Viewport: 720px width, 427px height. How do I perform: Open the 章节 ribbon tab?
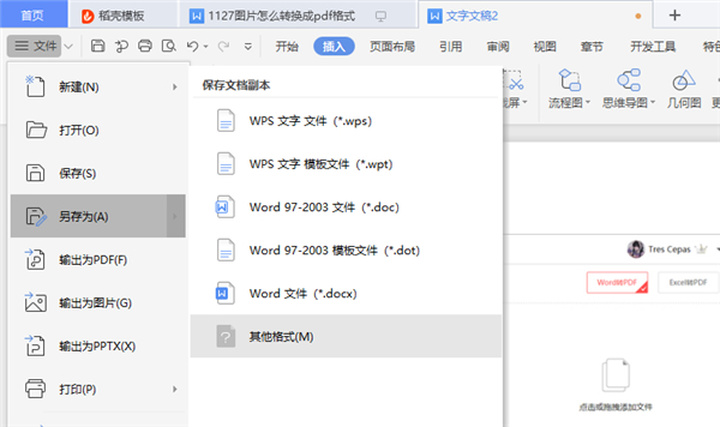pos(591,46)
